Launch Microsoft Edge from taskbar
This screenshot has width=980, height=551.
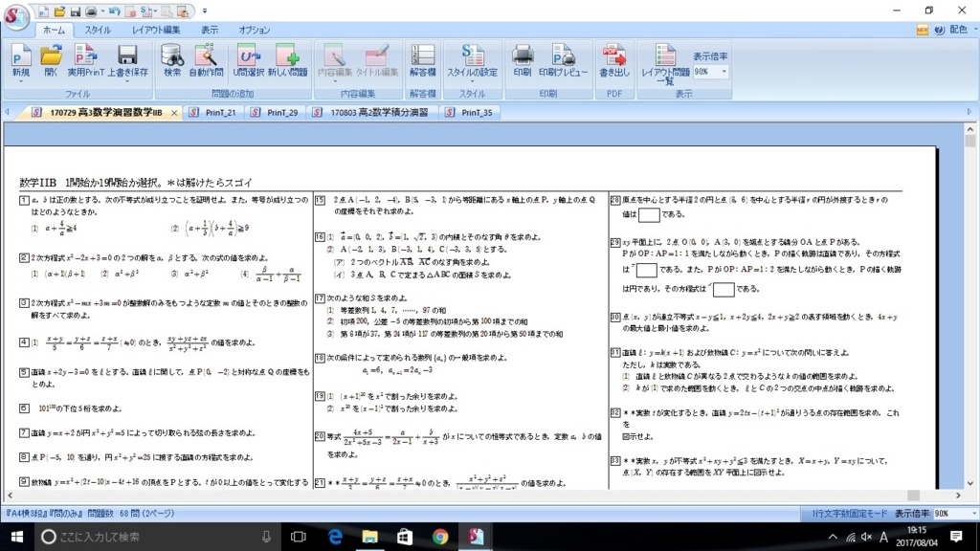coord(335,537)
